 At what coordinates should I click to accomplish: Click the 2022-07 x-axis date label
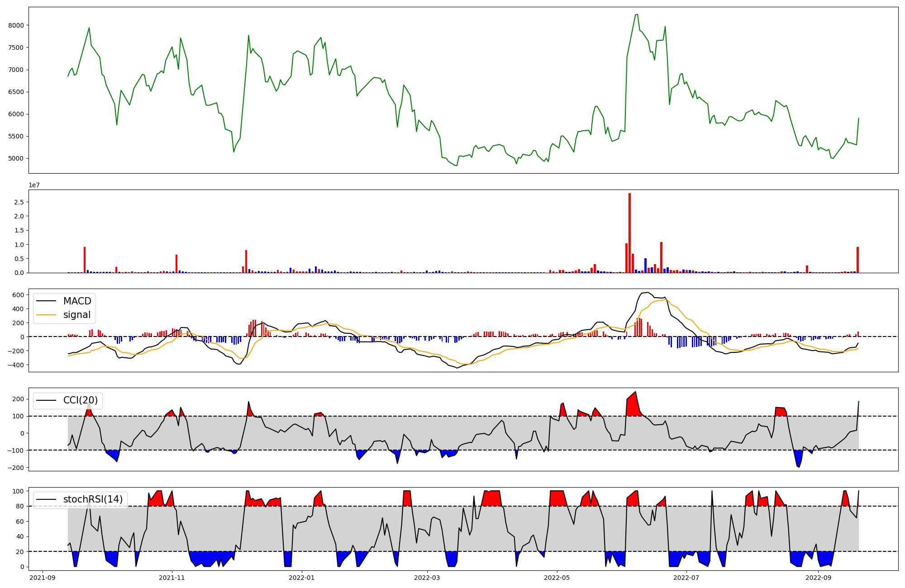click(686, 578)
